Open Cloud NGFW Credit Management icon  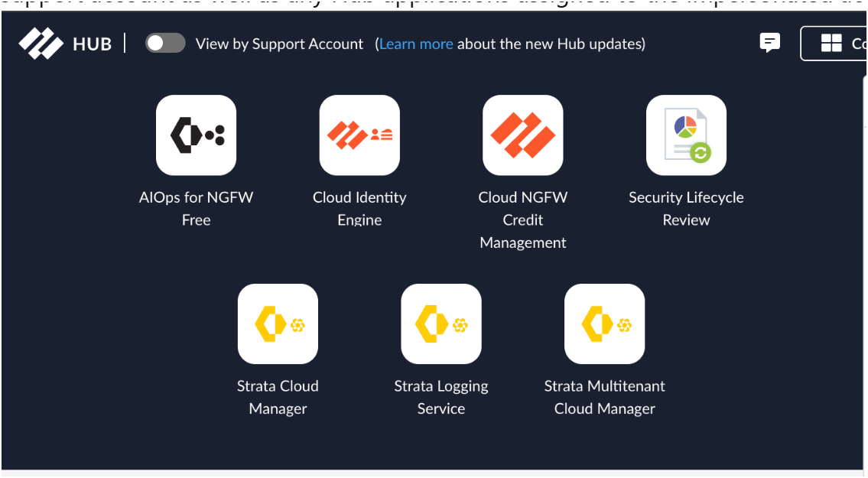(x=523, y=135)
